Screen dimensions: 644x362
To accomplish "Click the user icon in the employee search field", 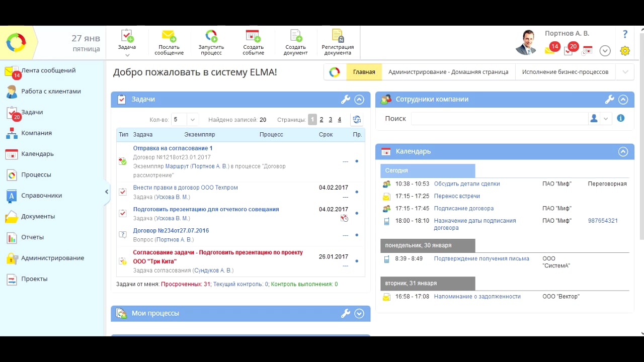I will point(594,119).
